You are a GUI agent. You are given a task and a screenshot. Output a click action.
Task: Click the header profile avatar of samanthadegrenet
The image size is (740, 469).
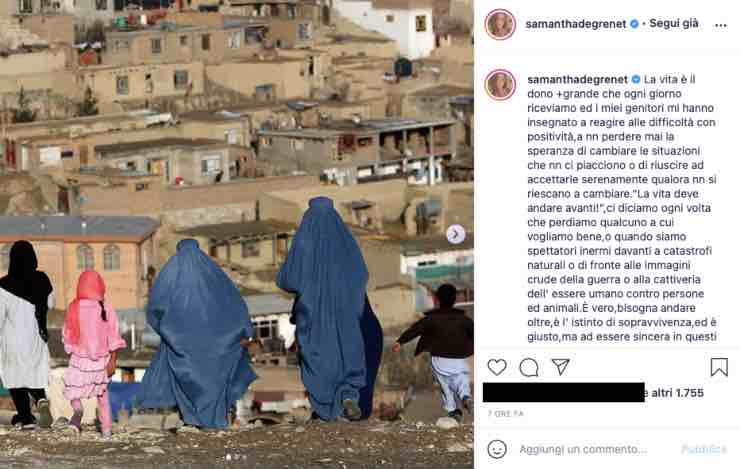click(500, 24)
